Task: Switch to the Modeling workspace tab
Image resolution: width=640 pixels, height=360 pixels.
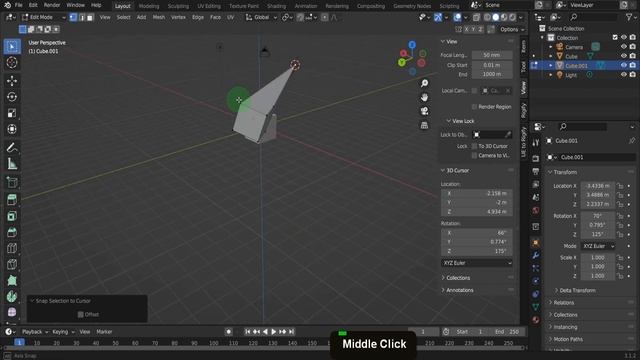Action: 149,6
